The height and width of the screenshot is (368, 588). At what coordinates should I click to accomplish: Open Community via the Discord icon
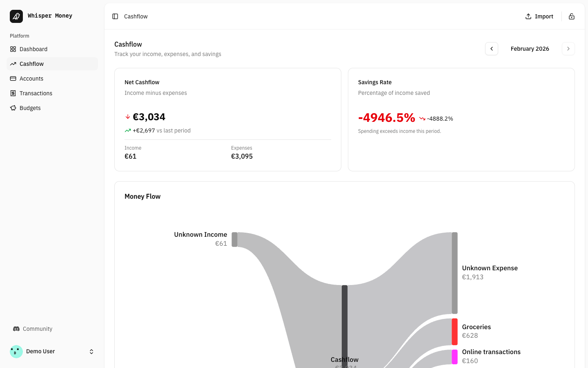tap(16, 329)
